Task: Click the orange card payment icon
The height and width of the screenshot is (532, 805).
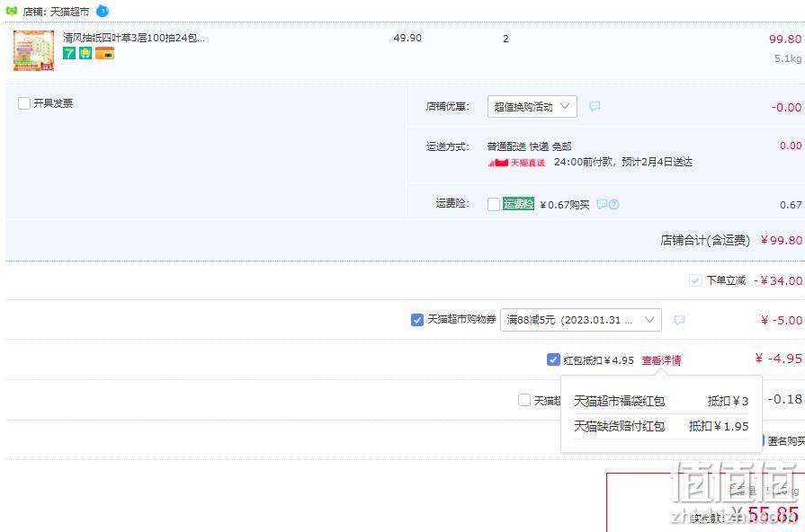Action: coord(104,53)
